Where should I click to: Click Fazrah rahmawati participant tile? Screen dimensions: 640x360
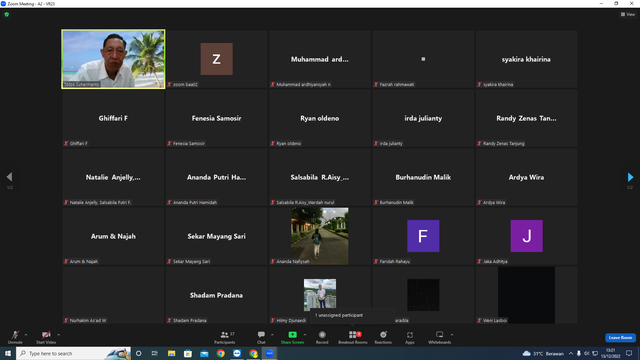coord(423,59)
